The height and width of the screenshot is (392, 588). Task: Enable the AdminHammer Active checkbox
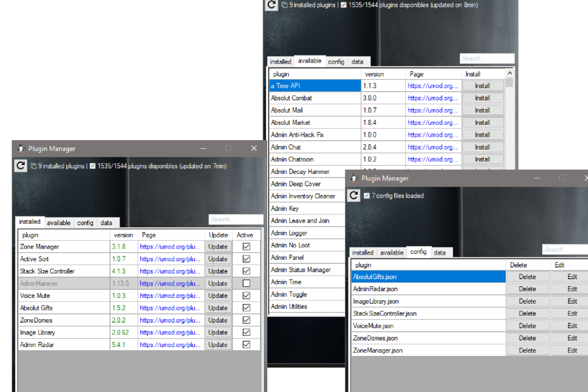point(246,283)
